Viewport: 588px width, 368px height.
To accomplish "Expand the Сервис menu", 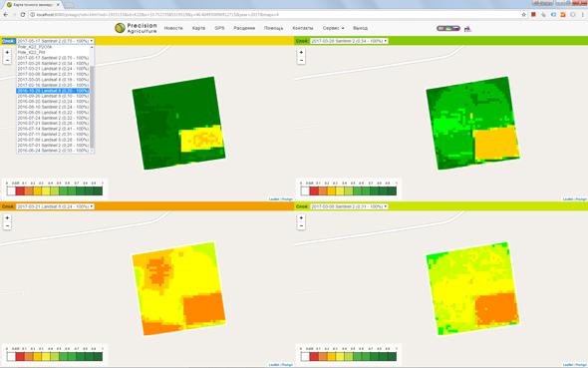I will pos(333,28).
